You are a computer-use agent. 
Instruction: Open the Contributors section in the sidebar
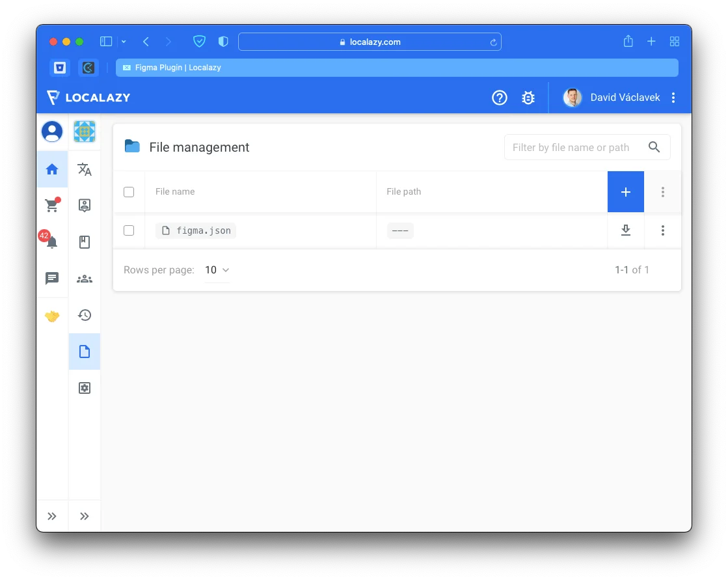[85, 205]
